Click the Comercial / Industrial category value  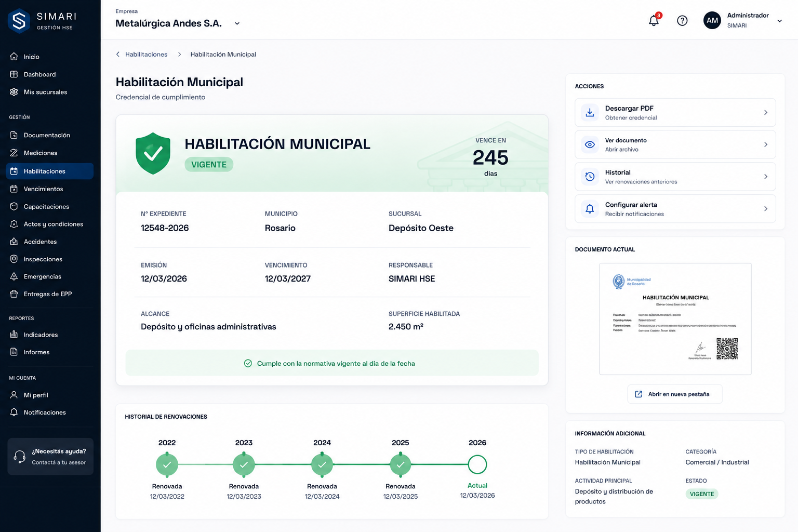[x=717, y=462]
